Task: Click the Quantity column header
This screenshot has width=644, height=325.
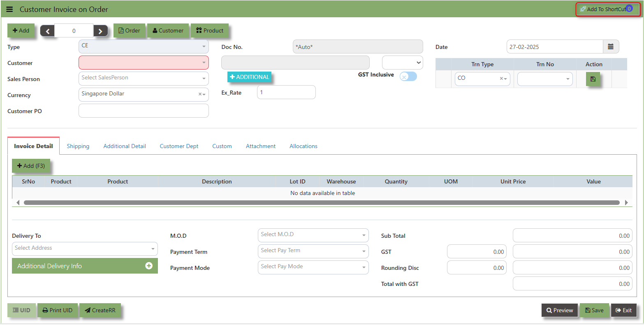Action: pyautogui.click(x=396, y=181)
